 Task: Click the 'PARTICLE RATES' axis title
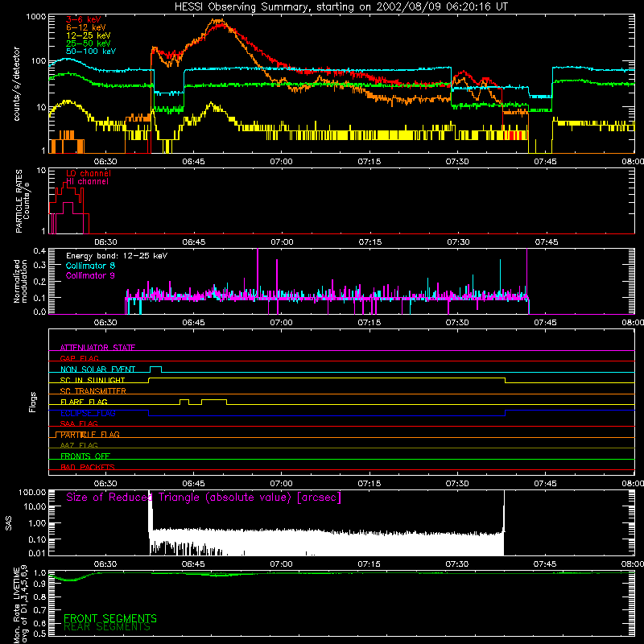[x=19, y=201]
